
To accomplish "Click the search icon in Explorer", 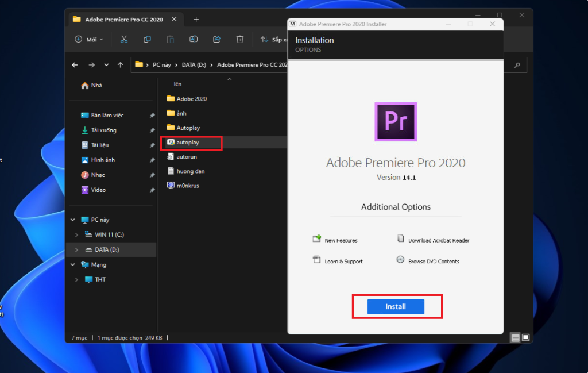I will point(517,65).
